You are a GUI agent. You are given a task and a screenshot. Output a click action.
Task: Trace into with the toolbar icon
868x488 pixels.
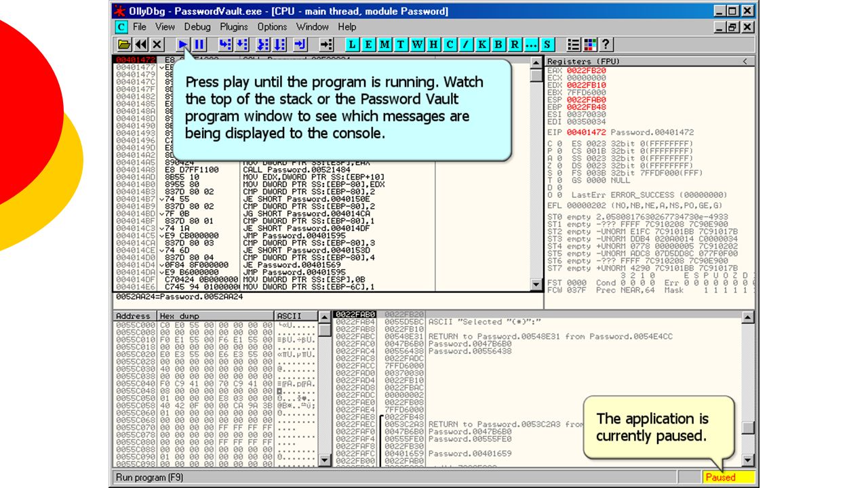264,45
